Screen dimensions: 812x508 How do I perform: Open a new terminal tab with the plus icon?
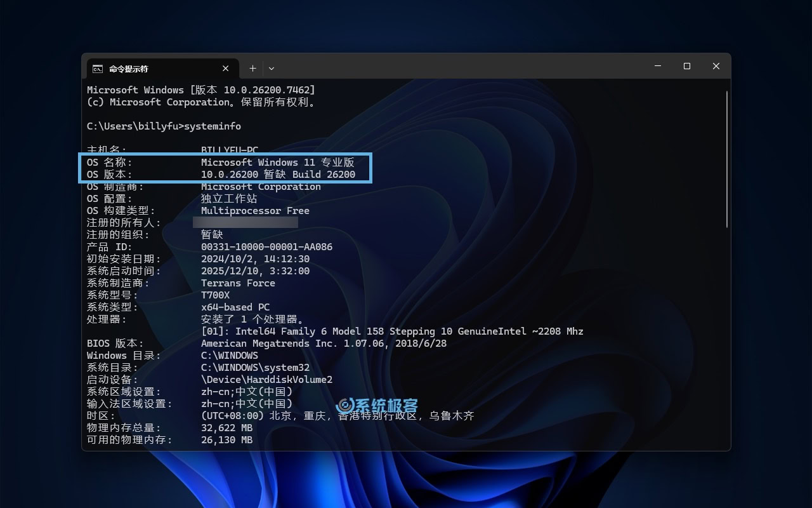(252, 68)
